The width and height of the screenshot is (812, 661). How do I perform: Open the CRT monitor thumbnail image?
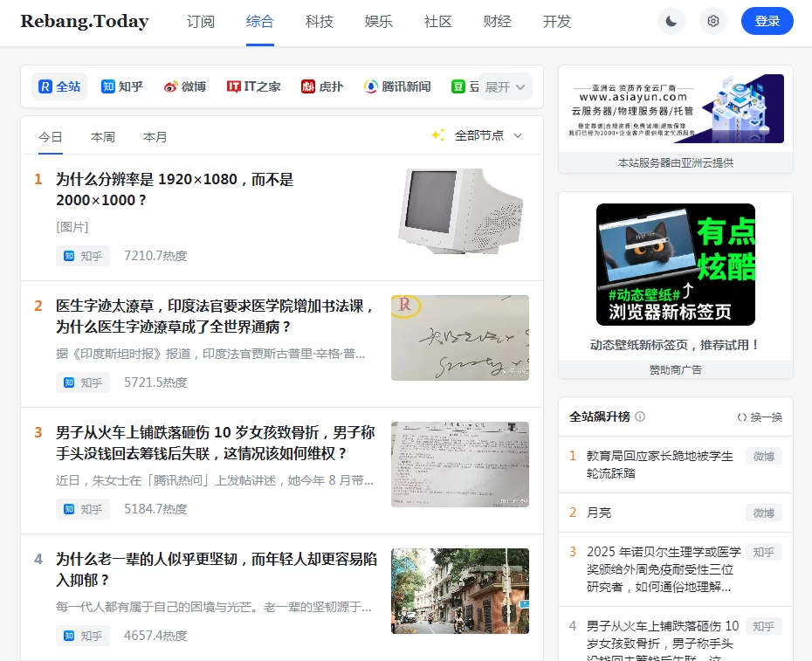click(x=460, y=210)
